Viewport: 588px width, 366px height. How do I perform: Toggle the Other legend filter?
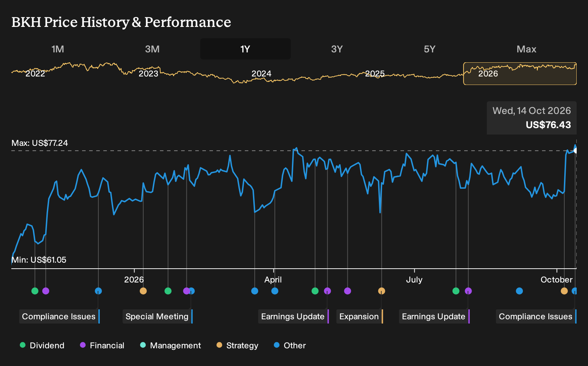point(290,345)
